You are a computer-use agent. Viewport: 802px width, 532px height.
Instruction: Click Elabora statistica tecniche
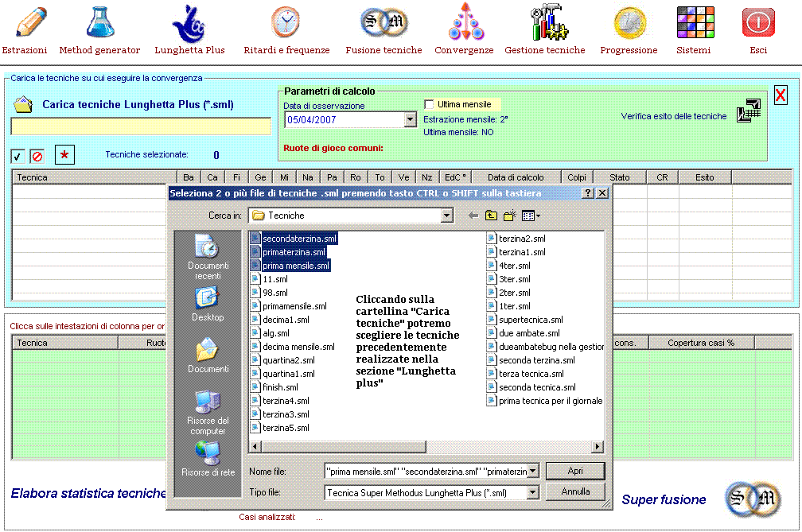click(x=88, y=493)
